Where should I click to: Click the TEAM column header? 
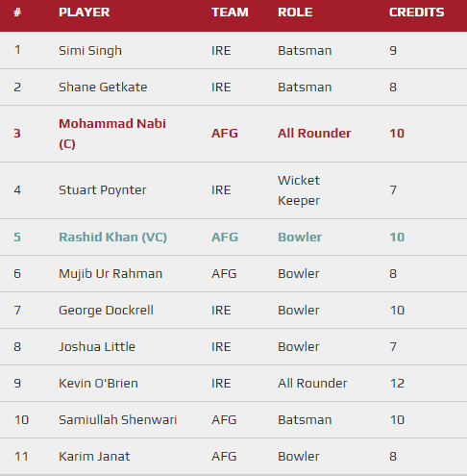(x=230, y=13)
